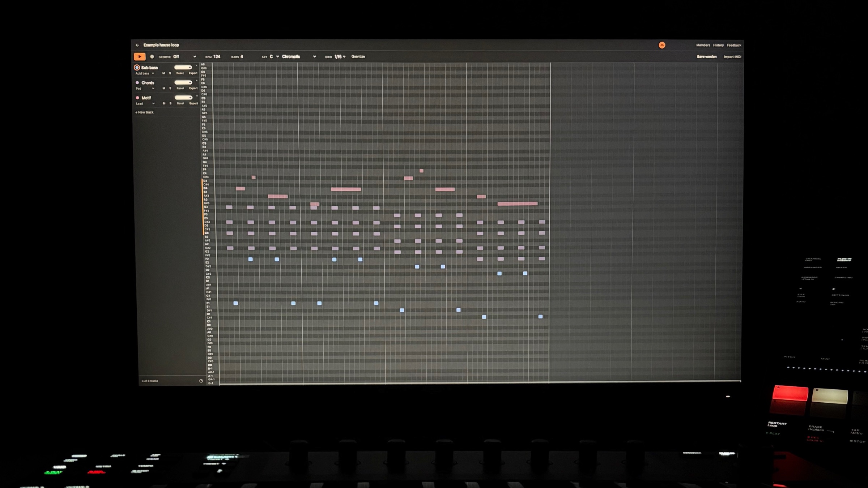Solo the Motif track
Screen dimensions: 868x488
click(171, 103)
